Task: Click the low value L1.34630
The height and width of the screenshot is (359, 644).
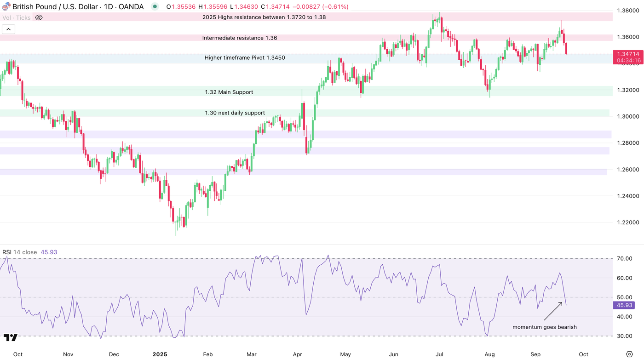Action: [244, 7]
